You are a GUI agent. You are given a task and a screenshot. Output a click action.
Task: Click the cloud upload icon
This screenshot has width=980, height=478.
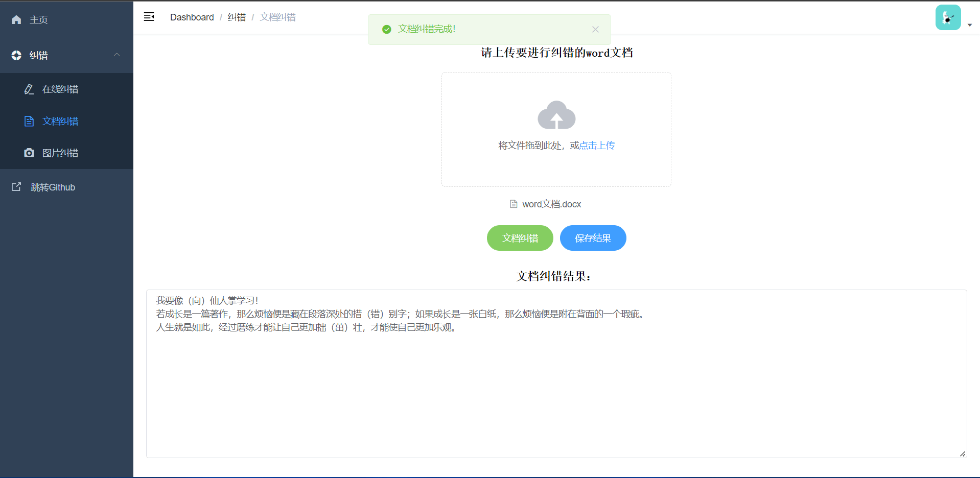[556, 115]
